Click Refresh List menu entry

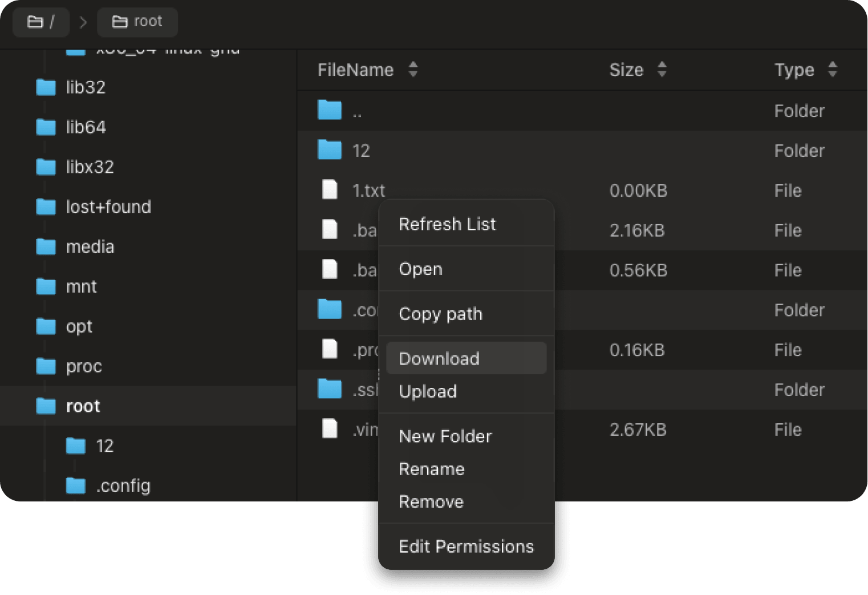(x=447, y=224)
